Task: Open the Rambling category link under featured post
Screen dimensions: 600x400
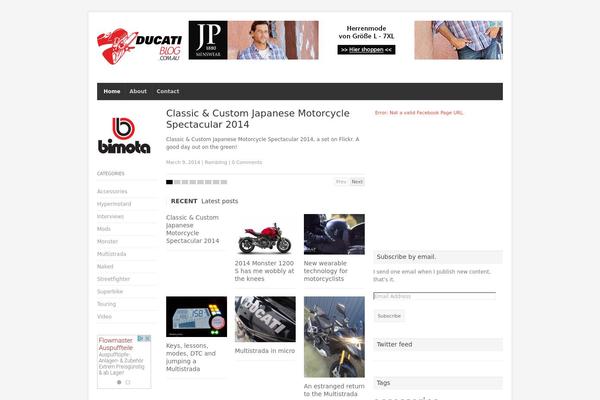Action: (x=216, y=162)
